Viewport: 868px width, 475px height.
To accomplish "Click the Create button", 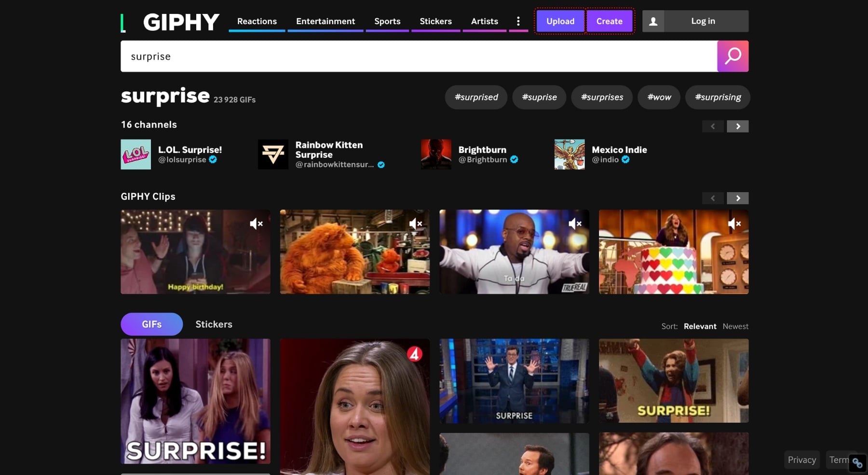I will pyautogui.click(x=610, y=21).
